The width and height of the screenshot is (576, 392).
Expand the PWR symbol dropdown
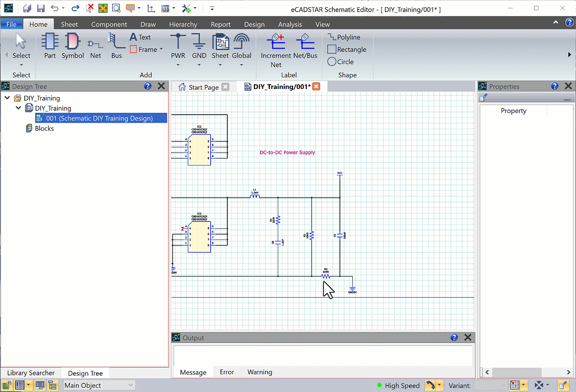click(x=178, y=65)
